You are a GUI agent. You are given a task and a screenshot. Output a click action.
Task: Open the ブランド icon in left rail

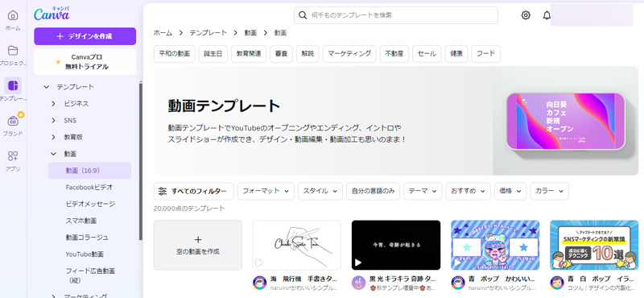pyautogui.click(x=13, y=121)
